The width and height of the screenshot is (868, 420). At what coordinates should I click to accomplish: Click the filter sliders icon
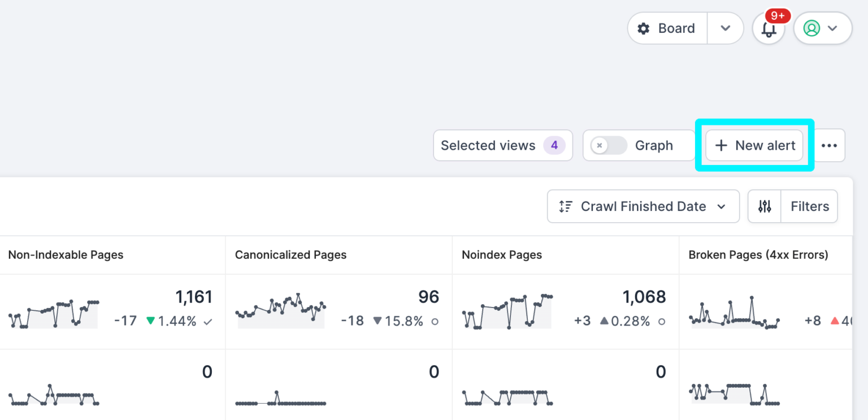tap(765, 206)
